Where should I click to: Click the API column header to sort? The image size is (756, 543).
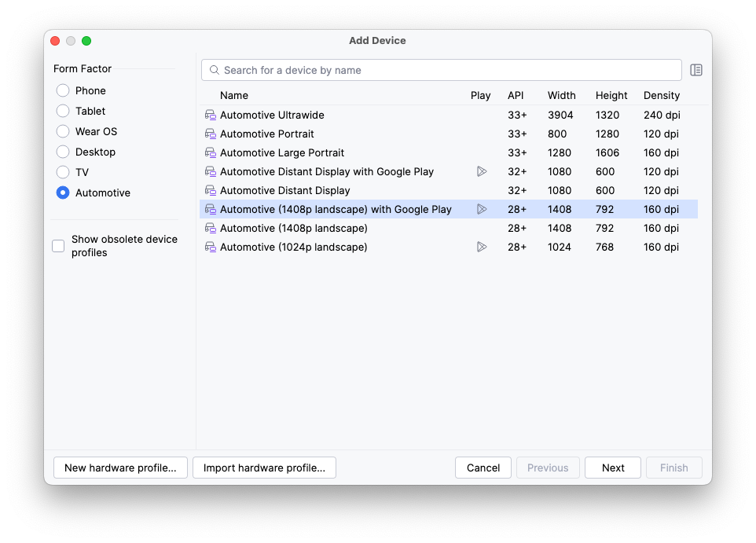pyautogui.click(x=516, y=95)
